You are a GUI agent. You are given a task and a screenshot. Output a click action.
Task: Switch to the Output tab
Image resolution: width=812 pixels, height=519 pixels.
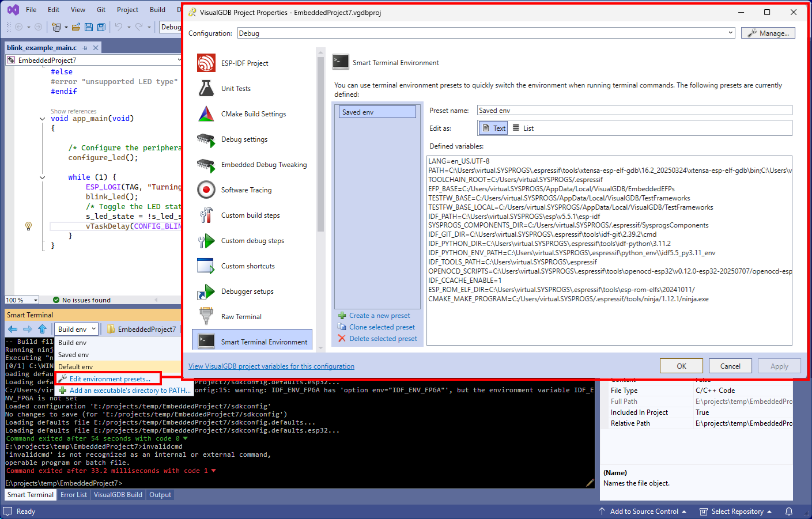tap(160, 495)
